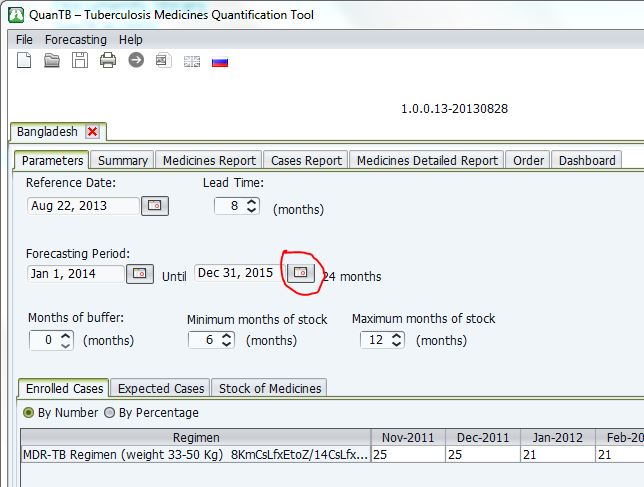Switch to the Summary tab
644x487 pixels.
coord(122,160)
